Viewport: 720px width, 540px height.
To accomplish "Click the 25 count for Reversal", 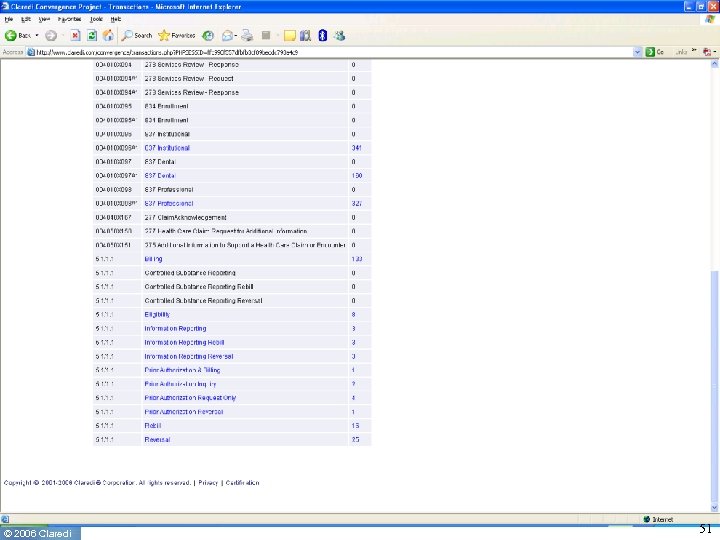I will tap(355, 439).
